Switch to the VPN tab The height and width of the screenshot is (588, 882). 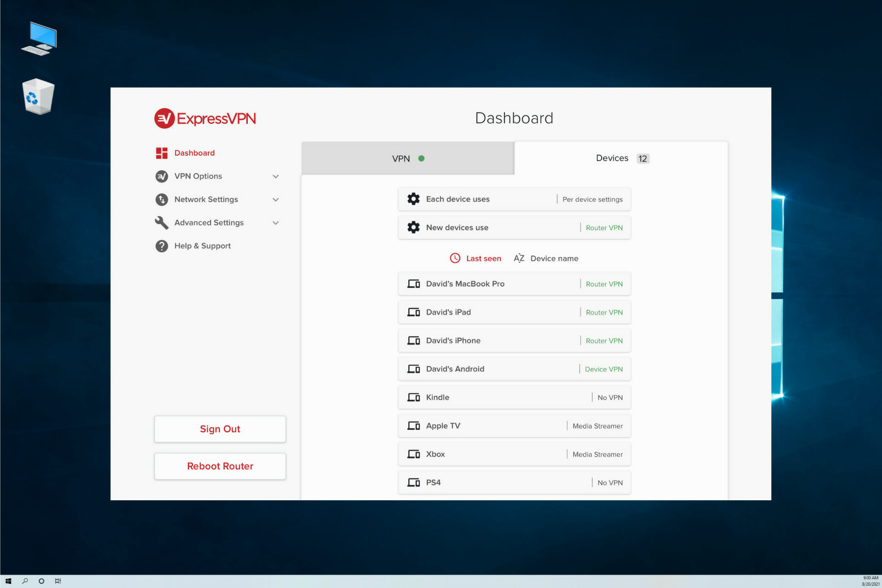(x=408, y=158)
